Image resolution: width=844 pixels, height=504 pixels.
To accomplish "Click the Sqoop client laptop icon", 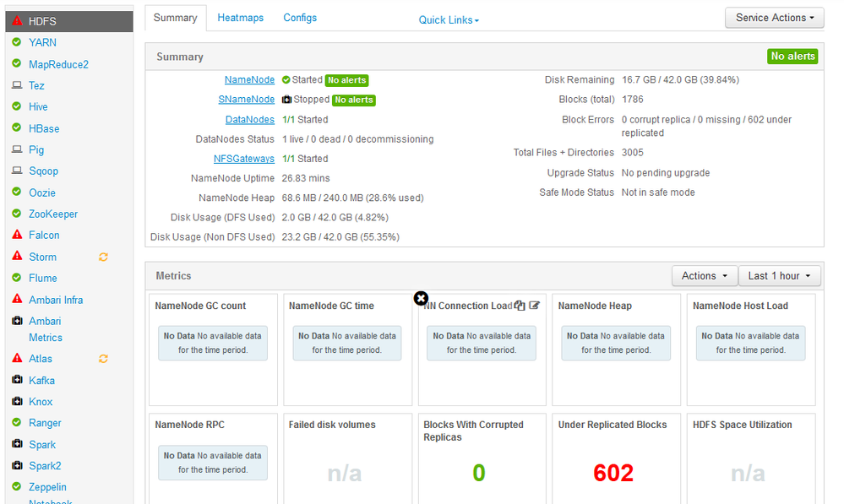I will click(x=17, y=171).
